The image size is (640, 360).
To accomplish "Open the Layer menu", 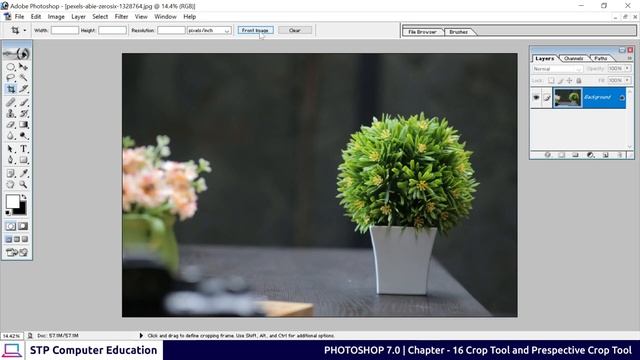I will pyautogui.click(x=78, y=17).
